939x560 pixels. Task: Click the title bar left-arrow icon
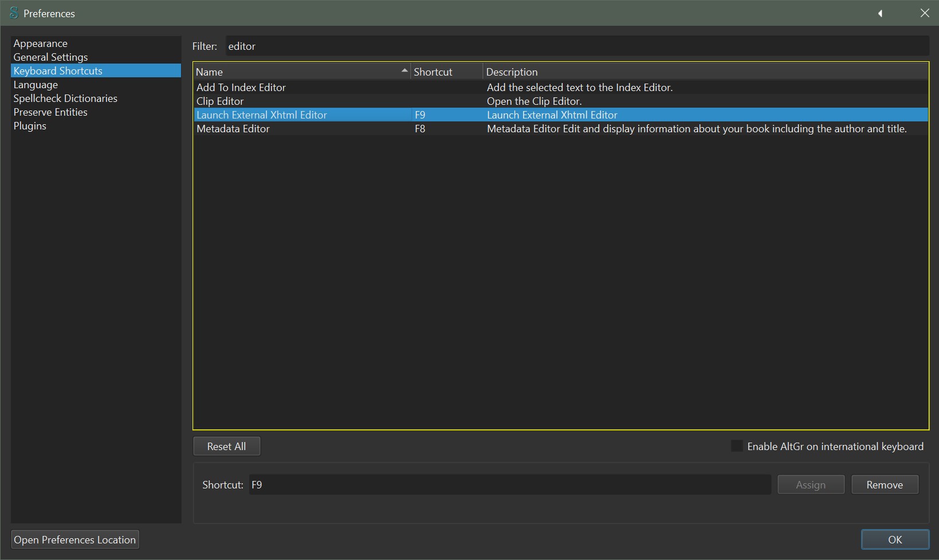[880, 13]
